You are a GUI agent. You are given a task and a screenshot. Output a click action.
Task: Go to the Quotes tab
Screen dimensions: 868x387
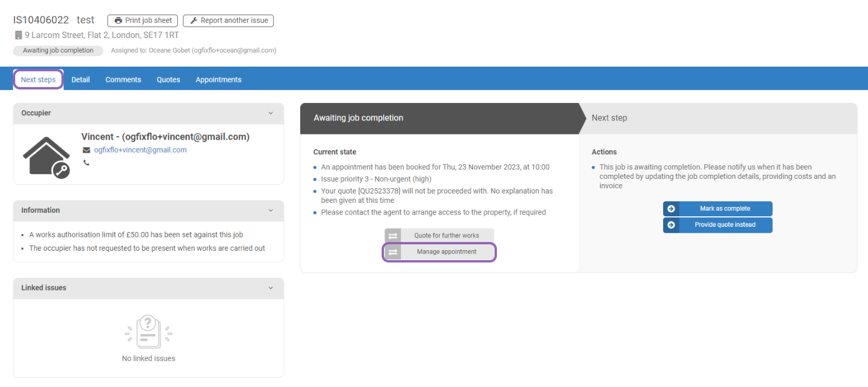169,80
